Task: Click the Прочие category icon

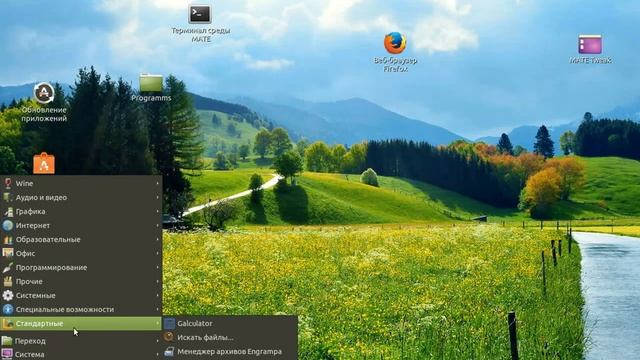Action: [x=8, y=282]
